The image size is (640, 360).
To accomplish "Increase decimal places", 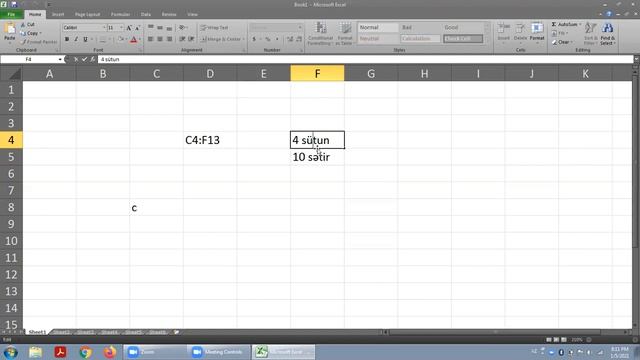I will tap(290, 39).
